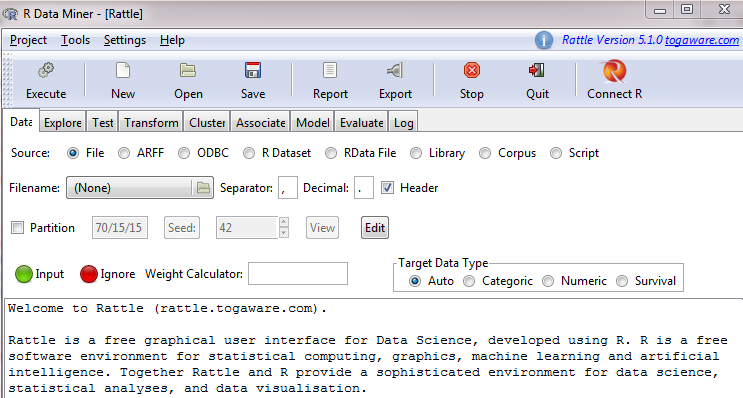
Task: Click the seed value 42 field
Action: [247, 228]
